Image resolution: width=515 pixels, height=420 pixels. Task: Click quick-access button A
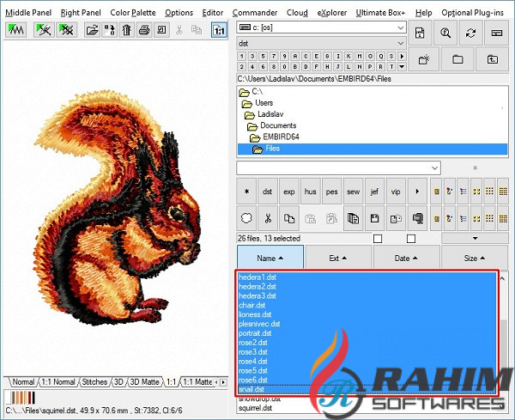[295, 56]
